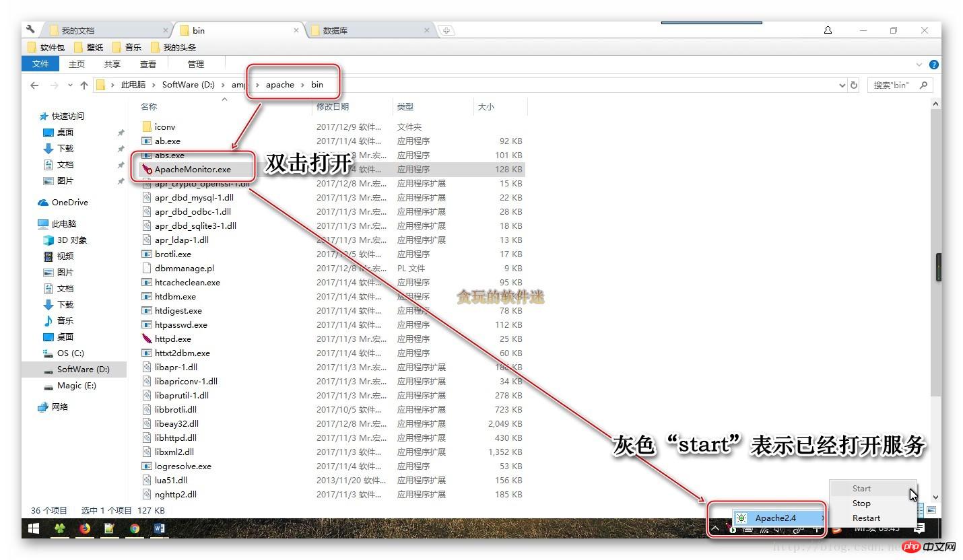Sort files by the 修改日期 column
The width and height of the screenshot is (963, 560).
point(333,106)
